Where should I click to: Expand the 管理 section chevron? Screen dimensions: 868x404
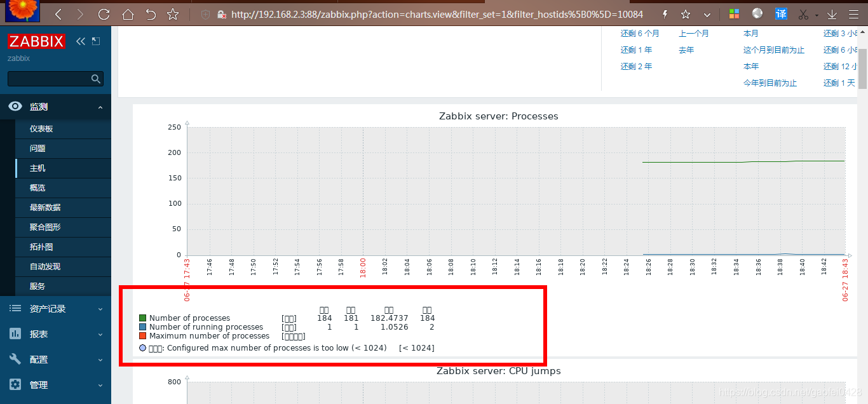click(100, 386)
